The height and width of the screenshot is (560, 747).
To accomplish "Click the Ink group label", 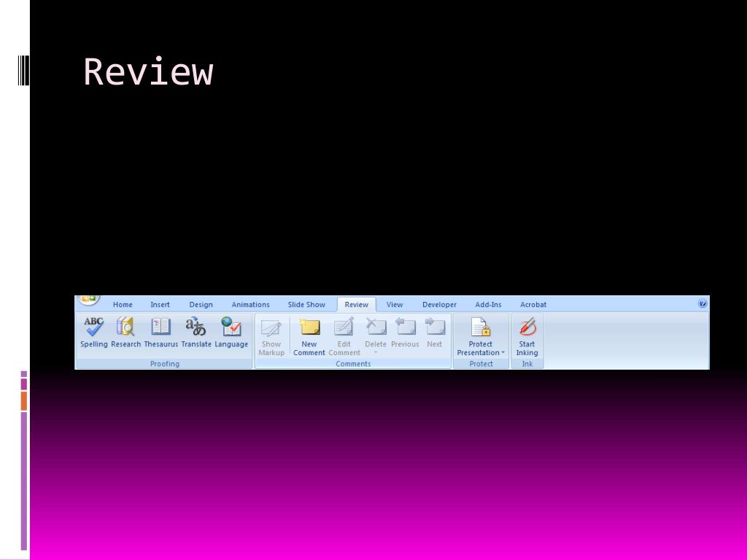I will (x=527, y=364).
